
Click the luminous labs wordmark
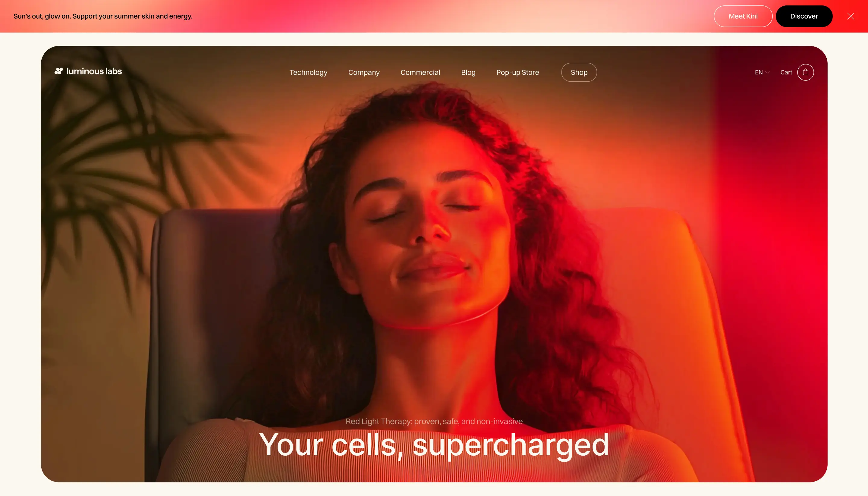tap(94, 71)
